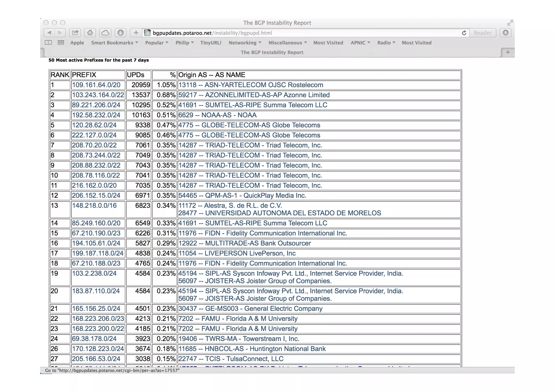This screenshot has width=555, height=392.
Task: Open prefix link 109.161.64.0/20
Action: click(x=96, y=85)
